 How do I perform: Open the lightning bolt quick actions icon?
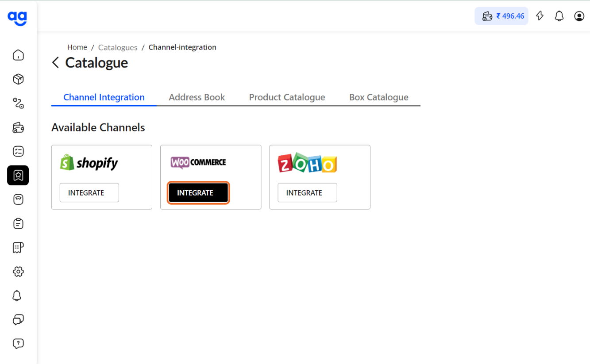click(540, 16)
